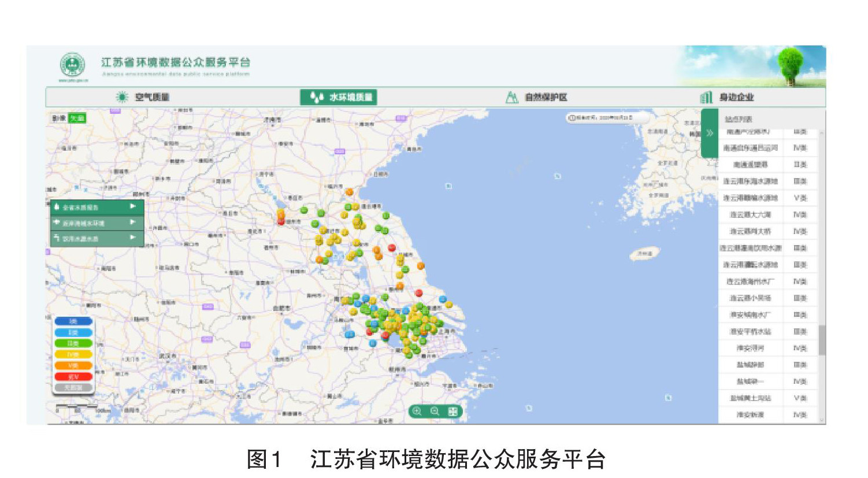868x478 pixels.
Task: Open the 水环境质量 tab
Action: pos(339,97)
